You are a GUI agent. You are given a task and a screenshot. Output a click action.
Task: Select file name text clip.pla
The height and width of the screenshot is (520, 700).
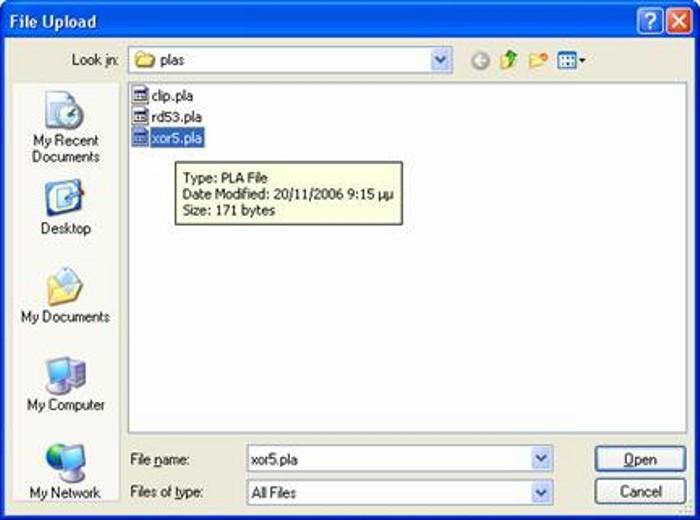click(x=172, y=96)
